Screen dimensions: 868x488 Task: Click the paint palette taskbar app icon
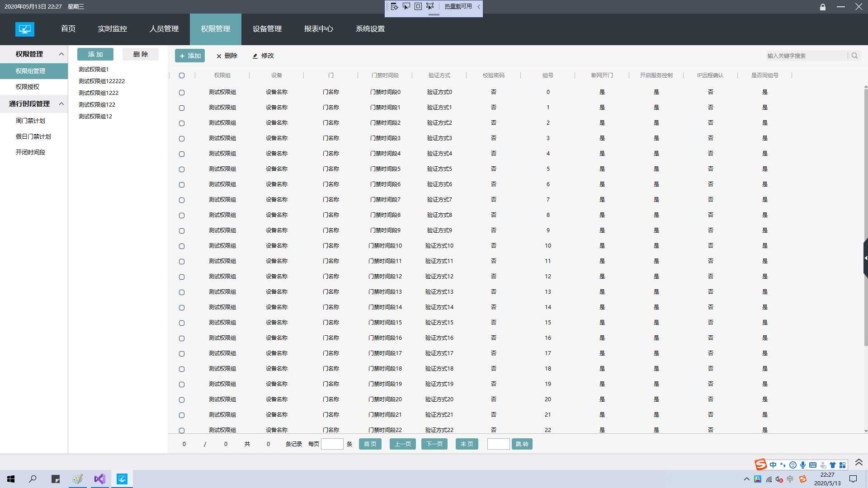click(78, 479)
